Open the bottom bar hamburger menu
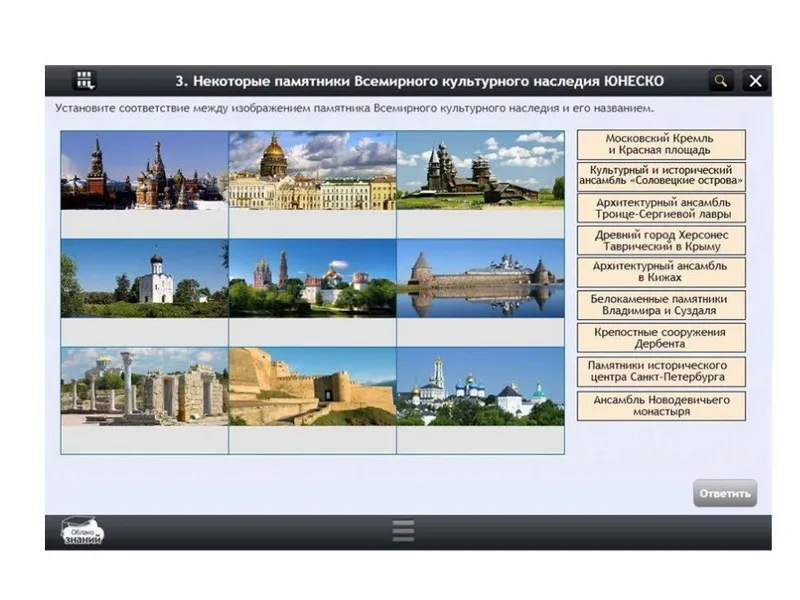This screenshot has width=800, height=600. click(x=403, y=531)
